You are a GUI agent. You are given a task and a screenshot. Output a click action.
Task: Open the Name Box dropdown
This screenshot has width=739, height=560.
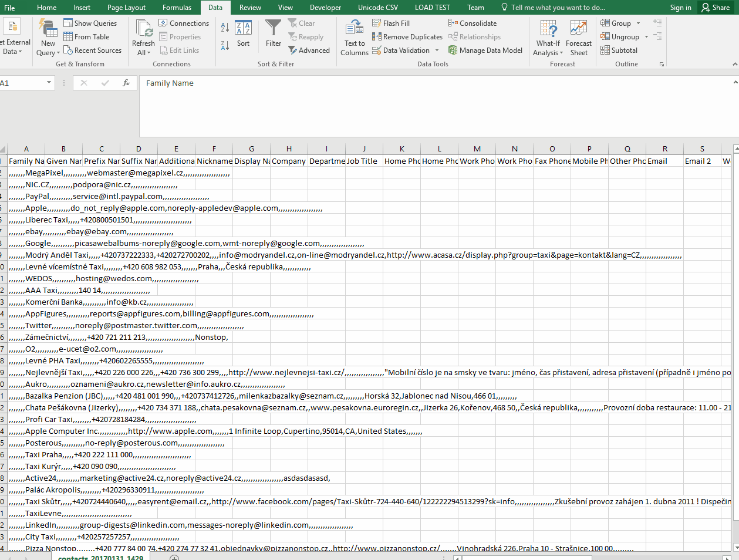[49, 83]
